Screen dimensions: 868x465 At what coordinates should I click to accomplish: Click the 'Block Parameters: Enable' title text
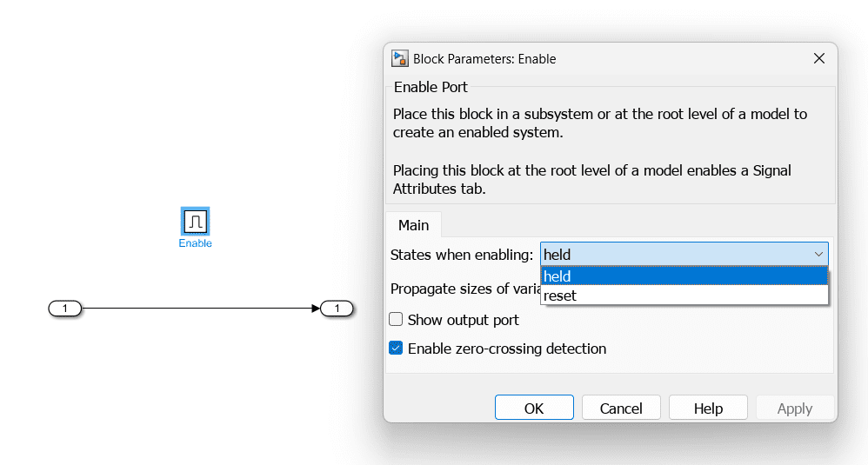click(x=484, y=59)
